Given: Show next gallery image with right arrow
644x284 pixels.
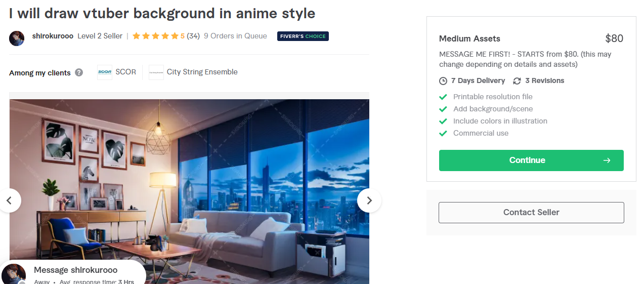Looking at the screenshot, I should tap(369, 200).
